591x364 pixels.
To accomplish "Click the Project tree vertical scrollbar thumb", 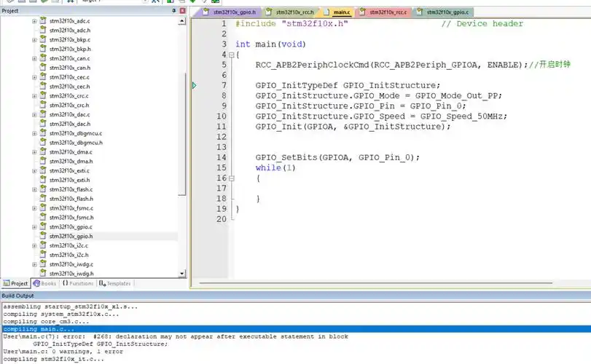I will coord(182,134).
